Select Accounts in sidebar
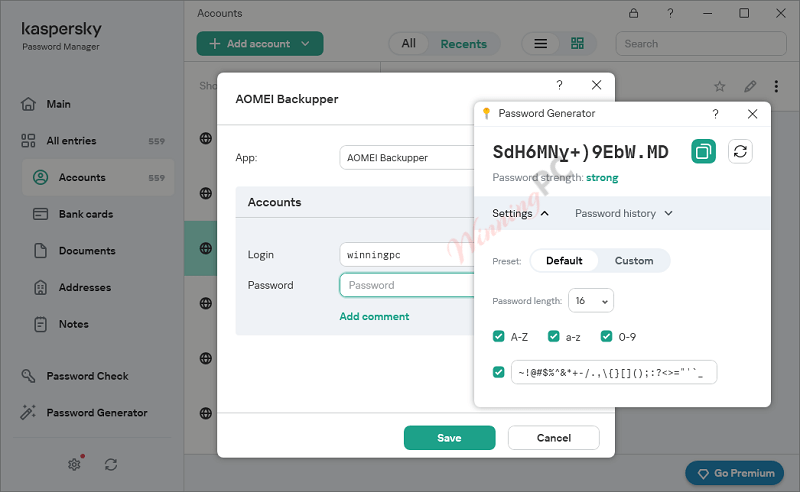This screenshot has height=492, width=800. point(98,178)
